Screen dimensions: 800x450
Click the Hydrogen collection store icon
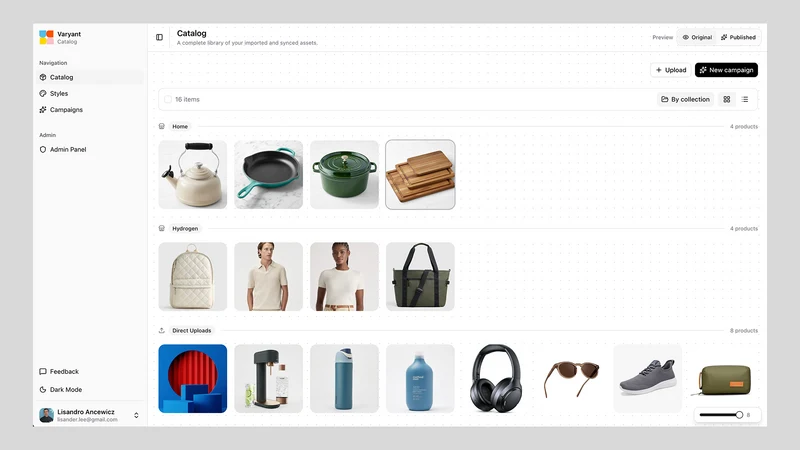pyautogui.click(x=162, y=229)
